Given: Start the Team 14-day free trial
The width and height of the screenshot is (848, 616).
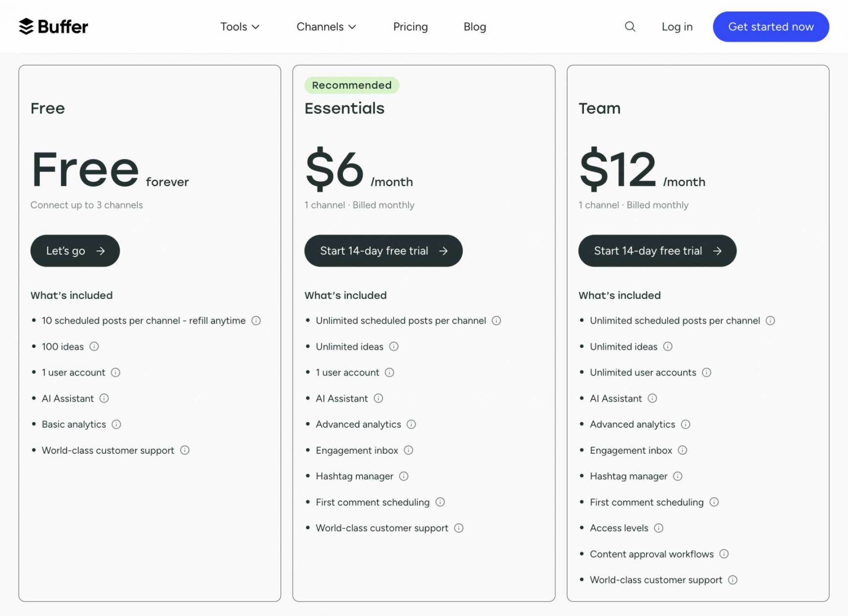Looking at the screenshot, I should [x=657, y=251].
